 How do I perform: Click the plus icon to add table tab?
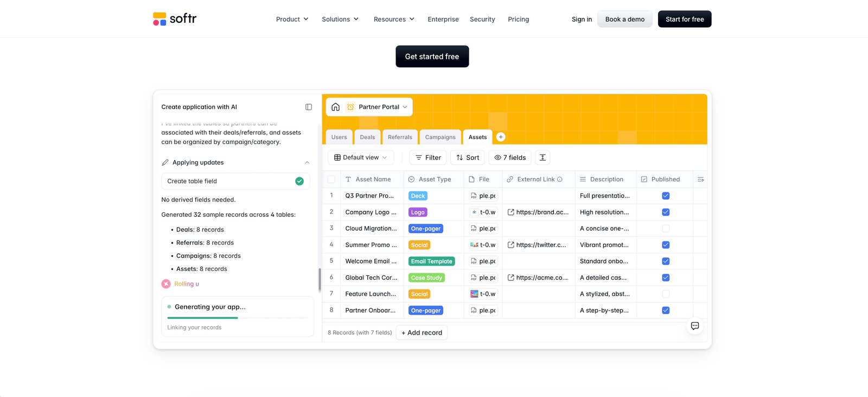501,137
